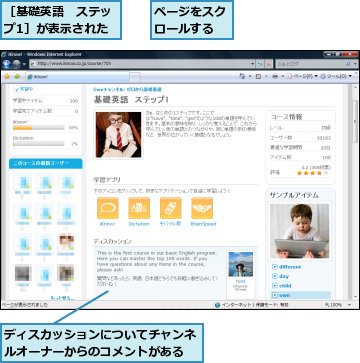Click the ディスカッション section heading
The height and width of the screenshot is (363, 360).
tap(112, 241)
